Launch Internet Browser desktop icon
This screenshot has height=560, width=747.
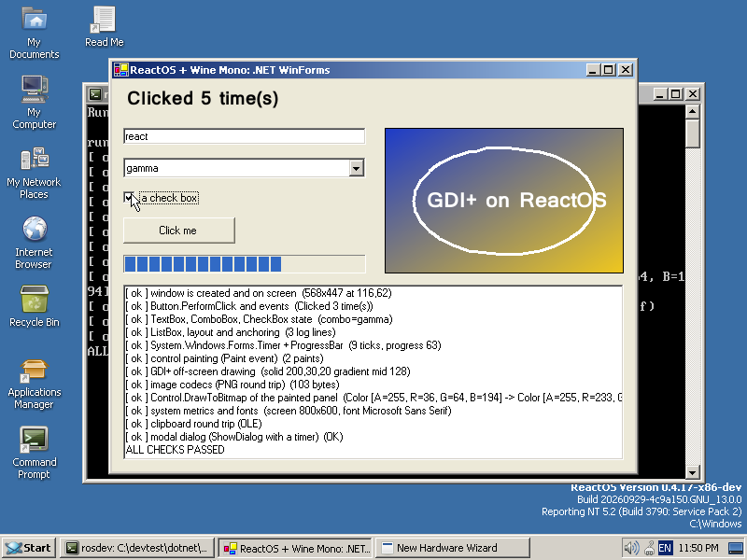[x=35, y=243]
